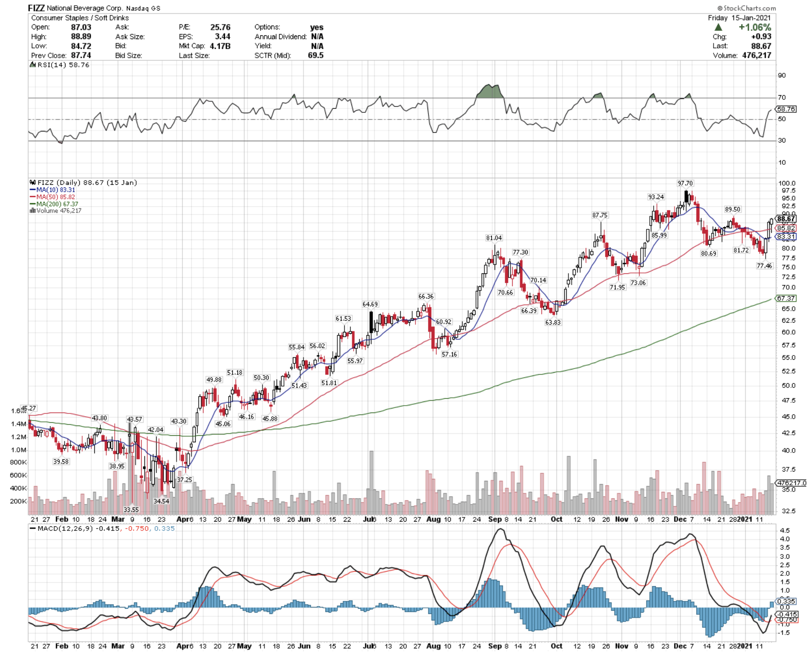Viewport: 812px width, 655px height.
Task: Click the RSI current value tag 58.76
Action: (786, 109)
